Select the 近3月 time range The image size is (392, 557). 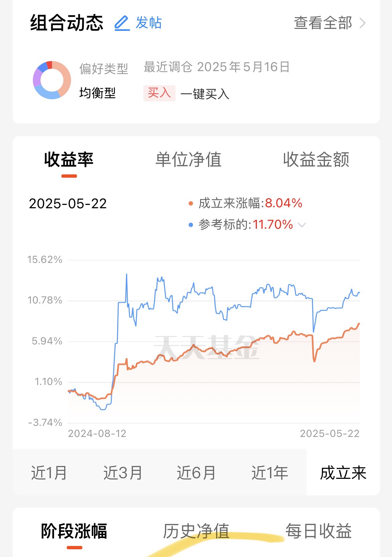(x=123, y=473)
